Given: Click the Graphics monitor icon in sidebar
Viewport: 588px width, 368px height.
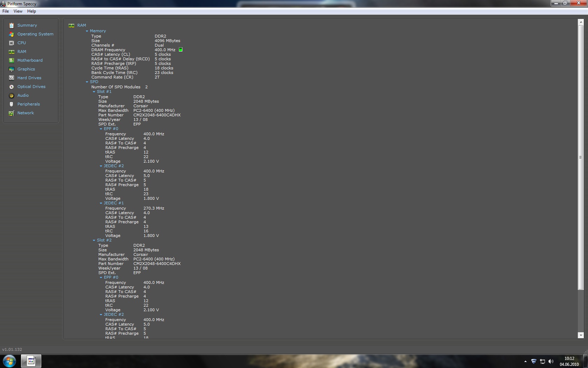Looking at the screenshot, I should pos(12,69).
